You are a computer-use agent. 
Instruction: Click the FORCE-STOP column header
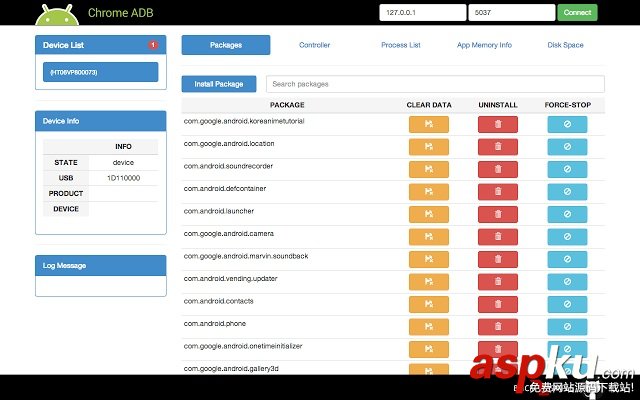(x=568, y=105)
